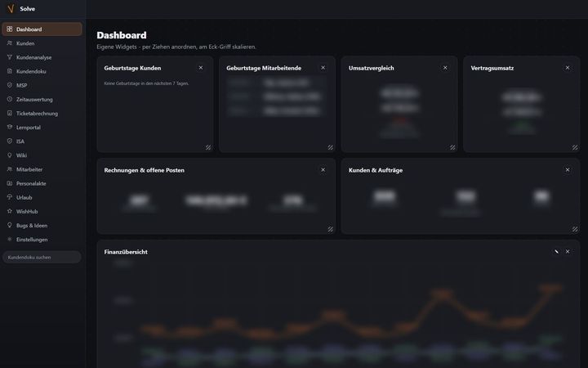Click the Kunden people icon

10,43
